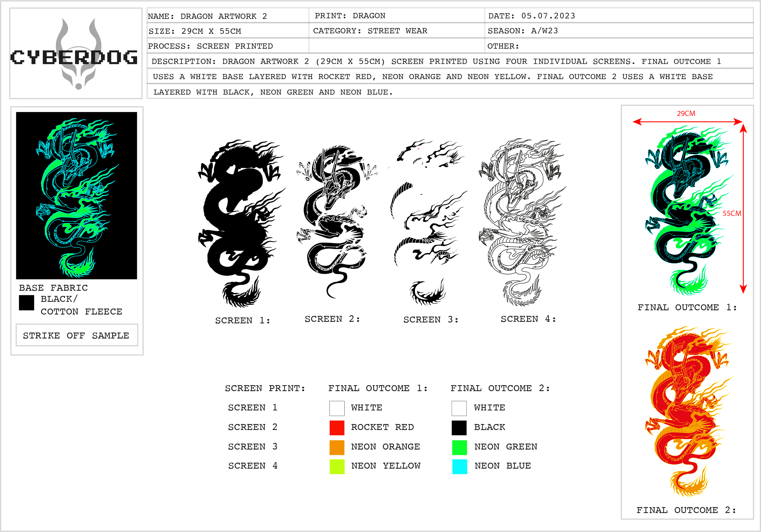This screenshot has width=761, height=532.
Task: Click the 'BASE FABRIC' label
Action: (53, 287)
